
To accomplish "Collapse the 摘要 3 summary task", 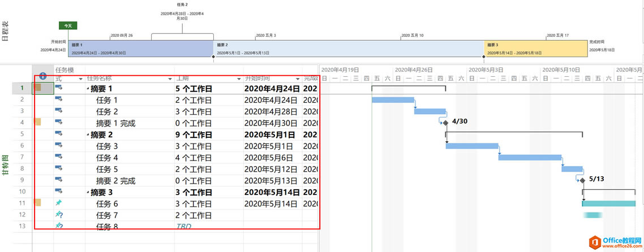I will 88,192.
